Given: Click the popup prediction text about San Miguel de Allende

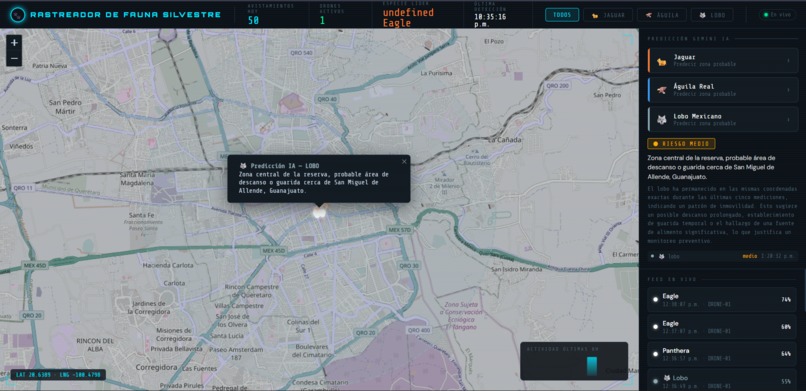Looking at the screenshot, I should (x=314, y=182).
